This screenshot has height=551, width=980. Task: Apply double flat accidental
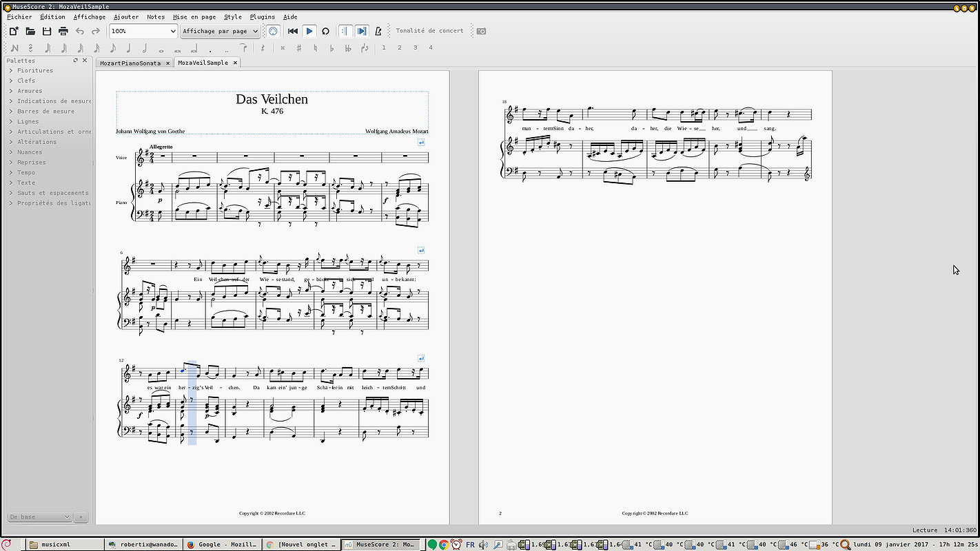[x=348, y=48]
